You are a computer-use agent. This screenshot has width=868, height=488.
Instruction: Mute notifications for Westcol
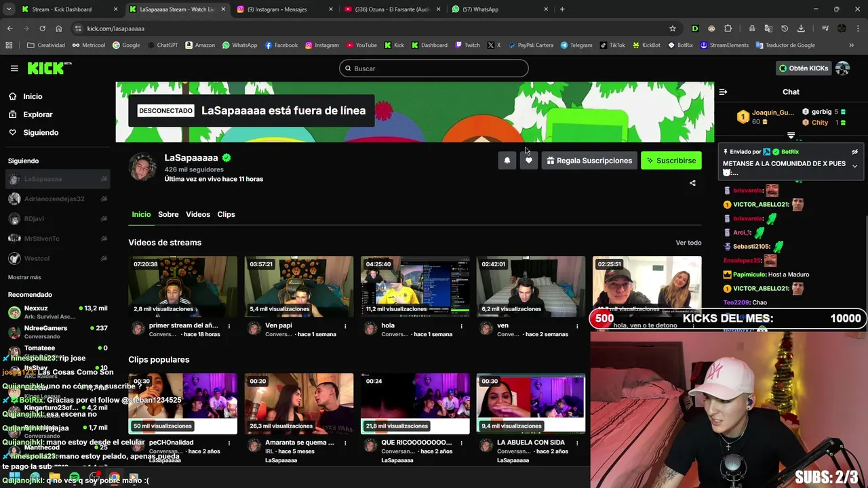pyautogui.click(x=104, y=258)
